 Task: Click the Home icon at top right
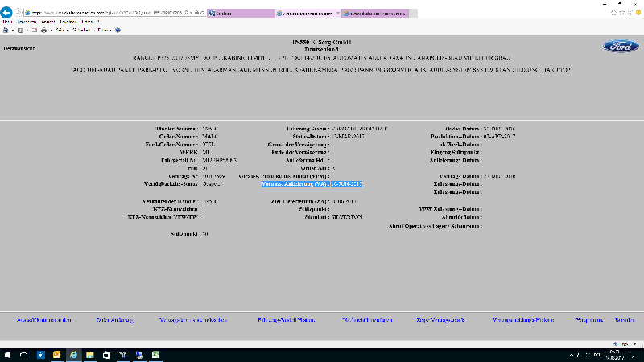(x=613, y=13)
